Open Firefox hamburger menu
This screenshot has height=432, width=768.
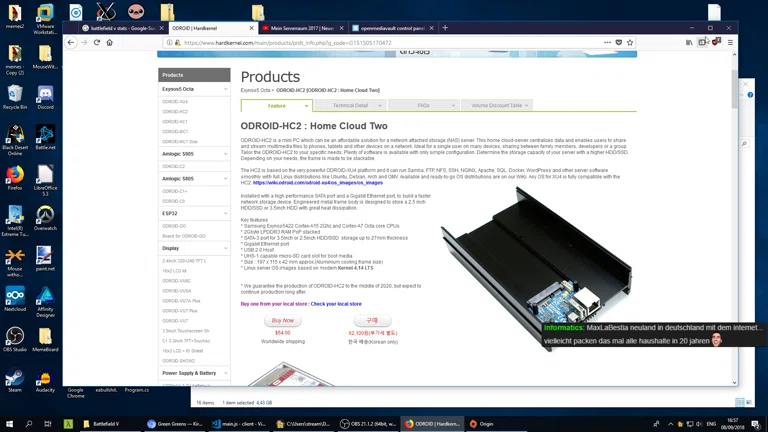point(730,43)
